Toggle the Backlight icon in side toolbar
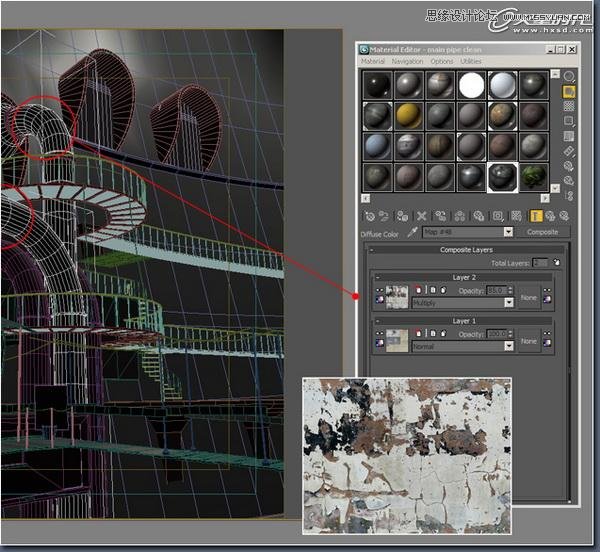 pyautogui.click(x=568, y=92)
